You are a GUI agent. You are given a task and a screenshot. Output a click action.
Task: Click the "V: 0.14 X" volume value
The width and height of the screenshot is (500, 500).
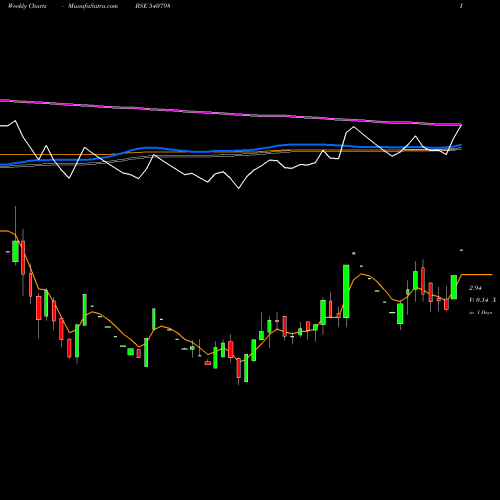[482, 300]
